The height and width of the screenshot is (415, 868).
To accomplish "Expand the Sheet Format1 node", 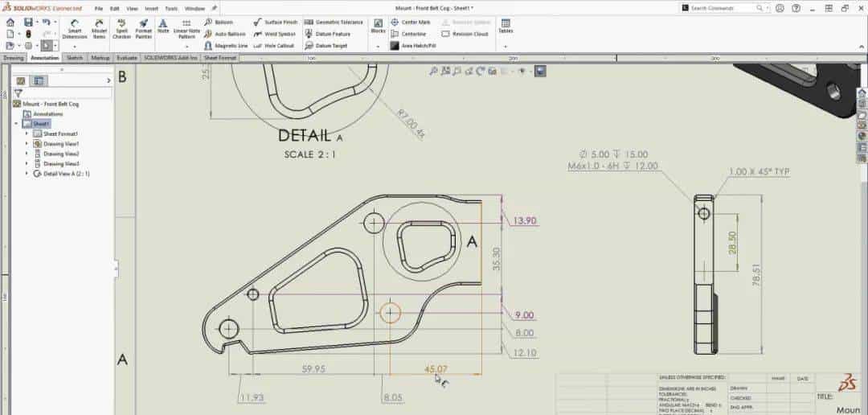I will click(x=26, y=134).
